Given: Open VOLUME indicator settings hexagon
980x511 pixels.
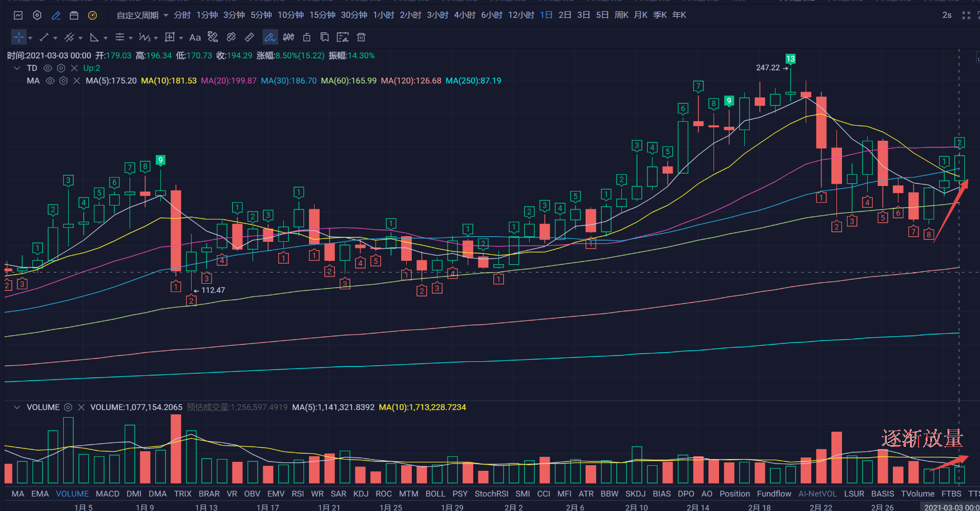Looking at the screenshot, I should (x=68, y=408).
